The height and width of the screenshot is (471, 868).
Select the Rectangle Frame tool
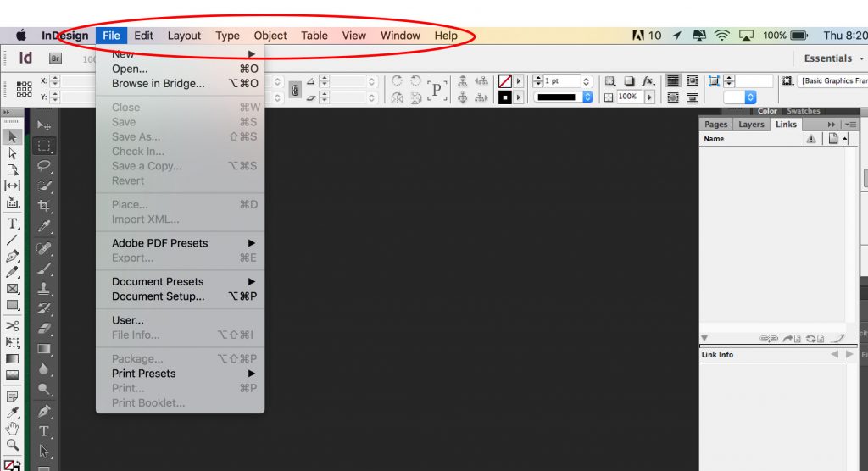pos(12,288)
